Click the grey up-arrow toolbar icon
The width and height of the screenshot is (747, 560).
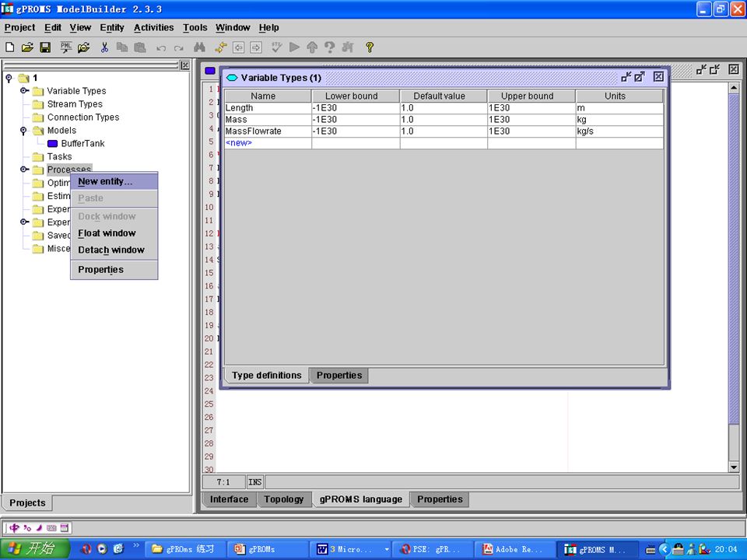(312, 47)
